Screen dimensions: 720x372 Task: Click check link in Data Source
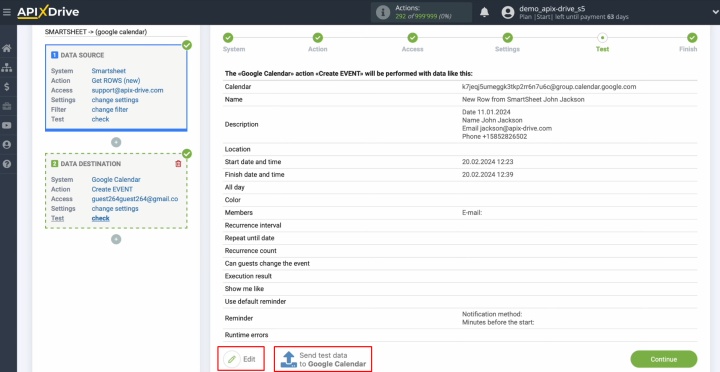point(100,119)
